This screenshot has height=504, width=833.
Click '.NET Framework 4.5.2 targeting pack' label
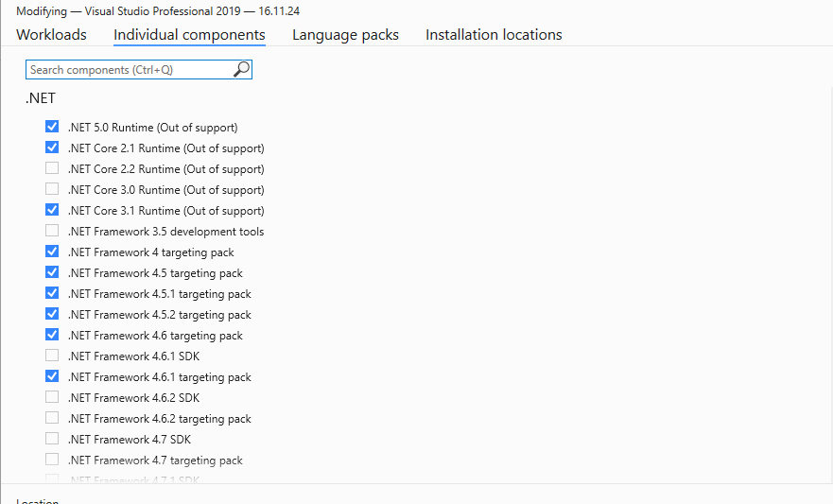point(160,315)
